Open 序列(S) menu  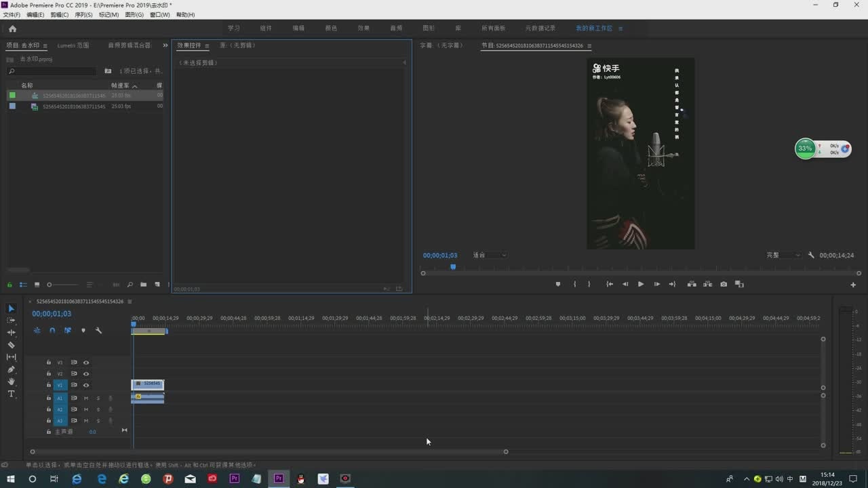[x=83, y=14]
